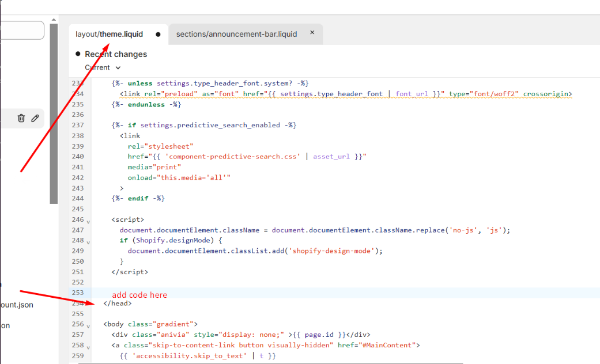Click the opening <script> tag on line 246
Image resolution: width=600 pixels, height=364 pixels.
[x=128, y=219]
